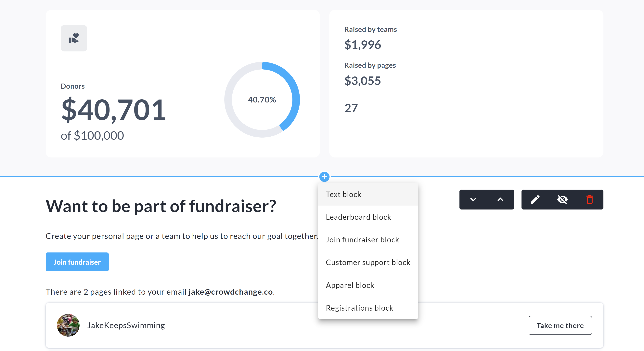Move block down with chevron arrow
Screen dimensions: 644x351
pos(473,199)
